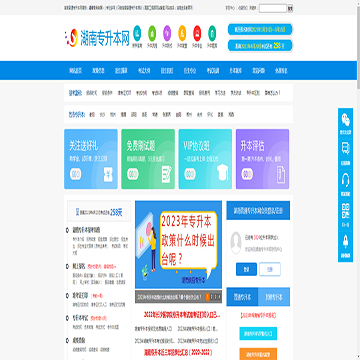Select 湘西 in the city filter row

[231, 114]
